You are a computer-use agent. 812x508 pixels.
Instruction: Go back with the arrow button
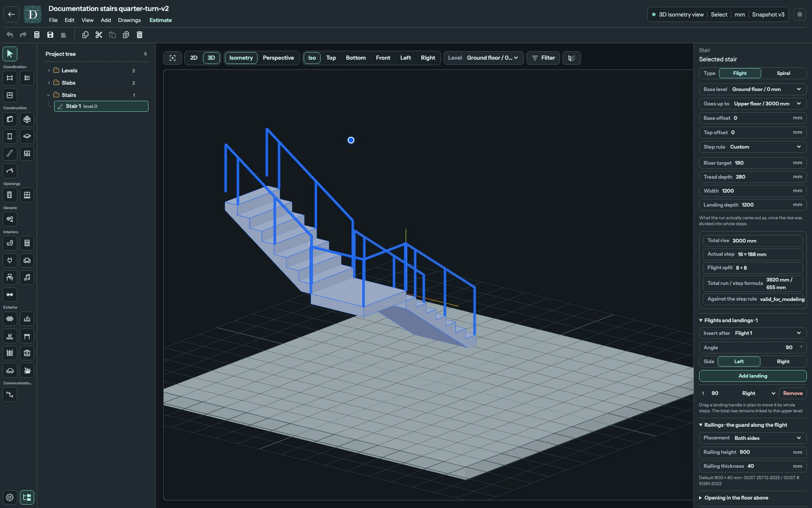pos(11,14)
